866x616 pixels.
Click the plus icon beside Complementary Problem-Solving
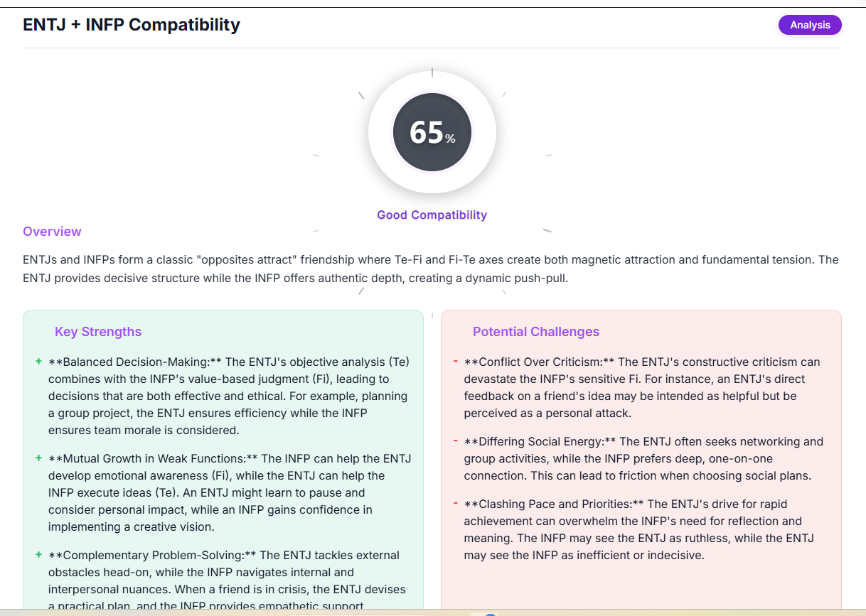pos(38,556)
